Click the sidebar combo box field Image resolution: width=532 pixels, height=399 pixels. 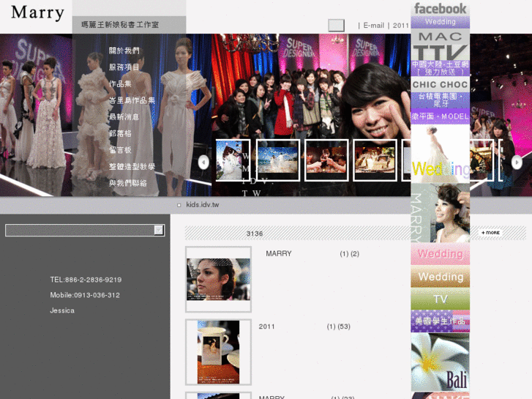[85, 230]
